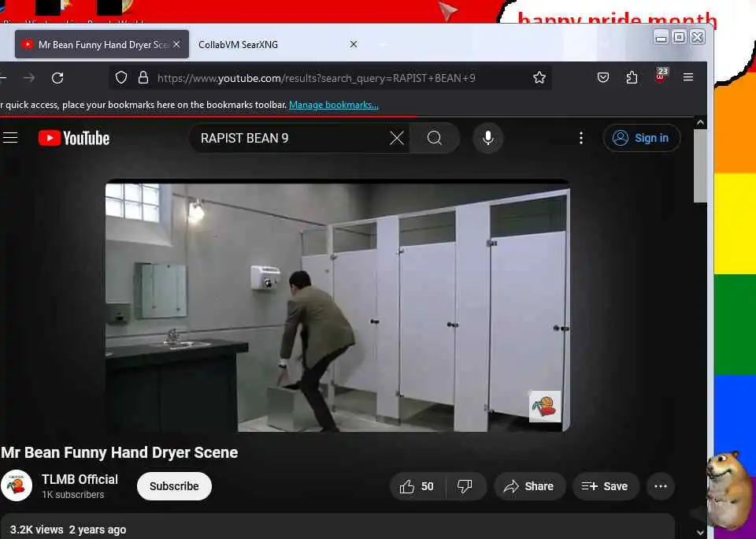Open the YouTube guide hamburger menu
Viewport: 756px width, 539px height.
10,138
